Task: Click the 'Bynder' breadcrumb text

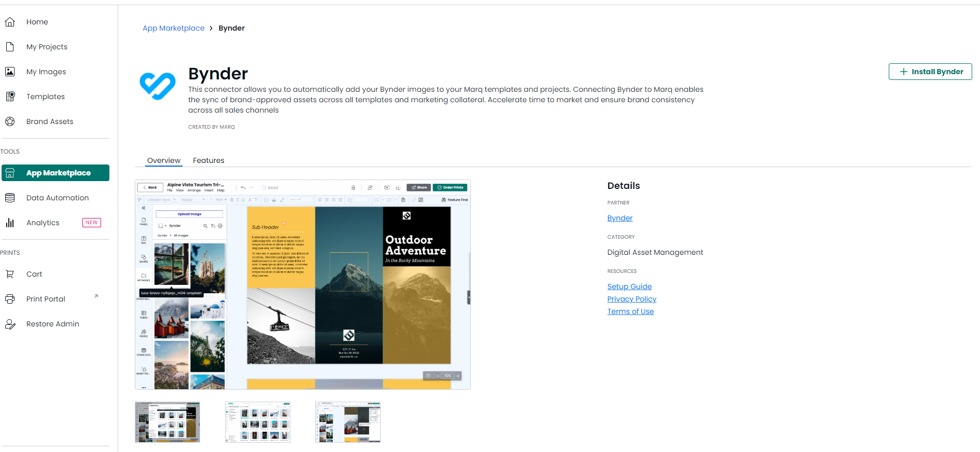Action: (x=231, y=28)
